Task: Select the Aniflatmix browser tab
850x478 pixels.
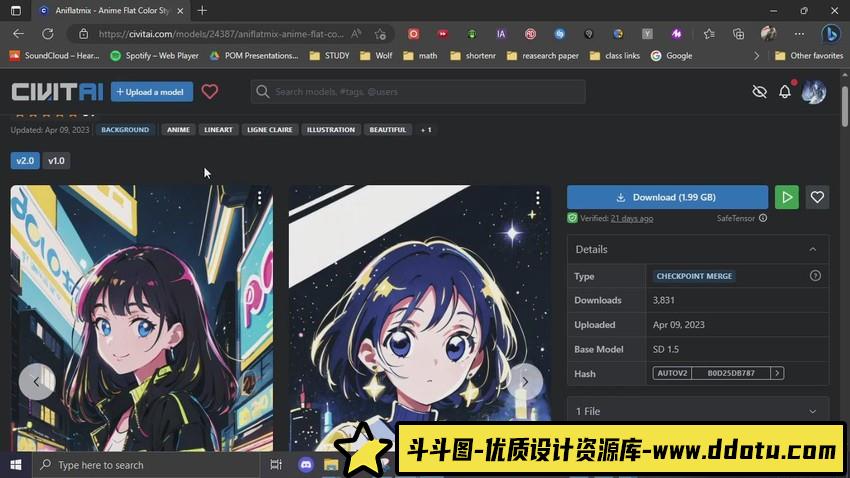Action: coord(112,10)
